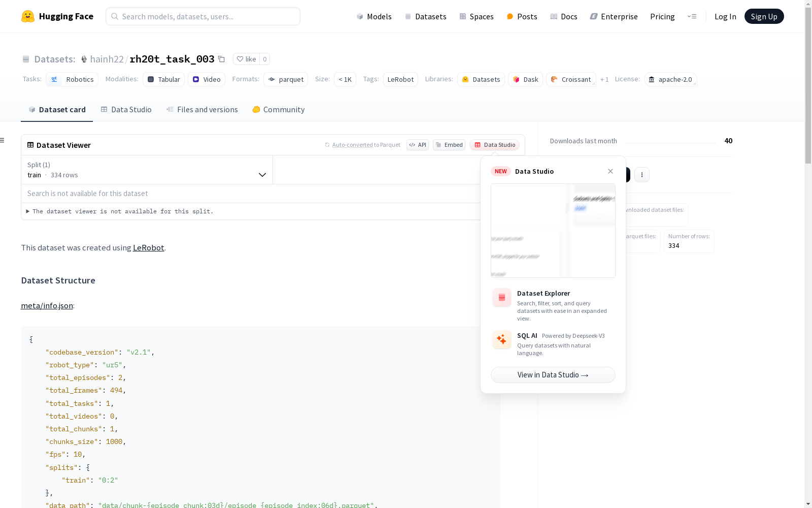
Task: Click the SQL AI sparkle icon
Action: [x=502, y=340]
